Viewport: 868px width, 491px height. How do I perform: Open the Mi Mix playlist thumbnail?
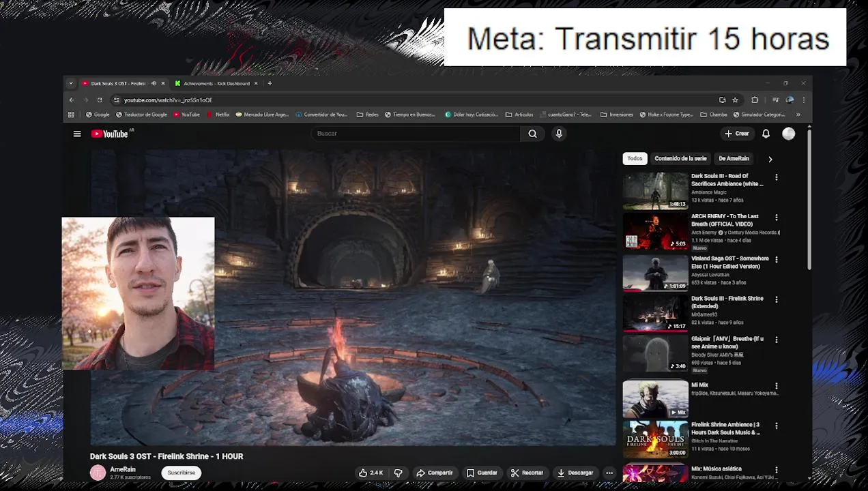pos(655,399)
